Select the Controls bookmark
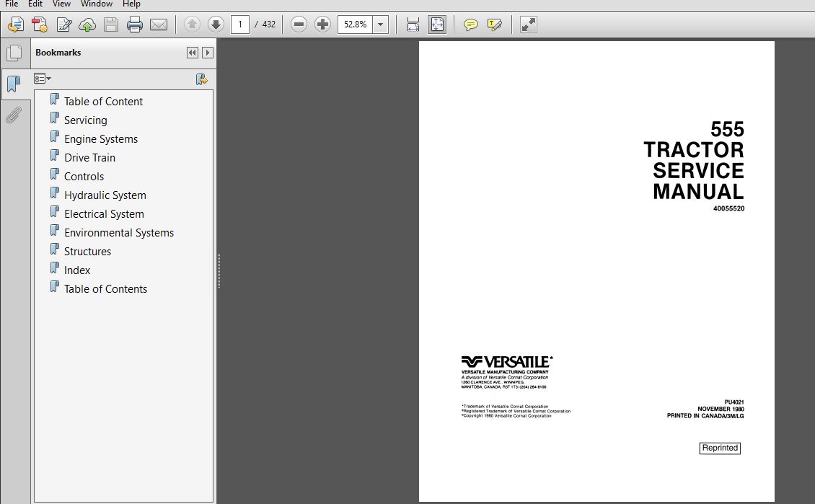 click(x=84, y=176)
